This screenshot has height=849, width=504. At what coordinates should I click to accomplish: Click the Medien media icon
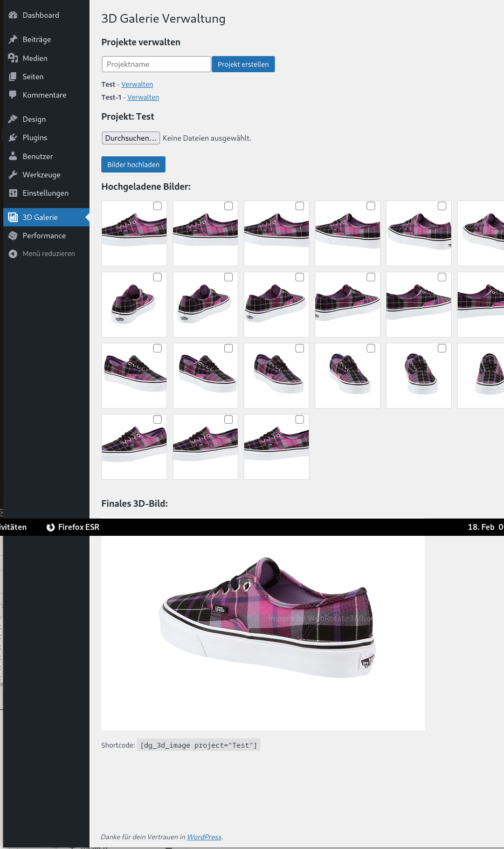[13, 58]
